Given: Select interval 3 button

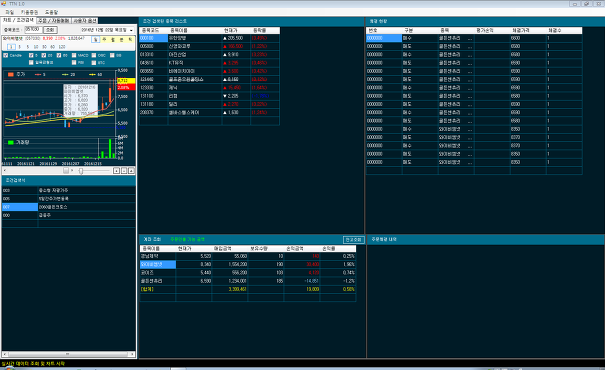Looking at the screenshot, I should coord(20,47).
